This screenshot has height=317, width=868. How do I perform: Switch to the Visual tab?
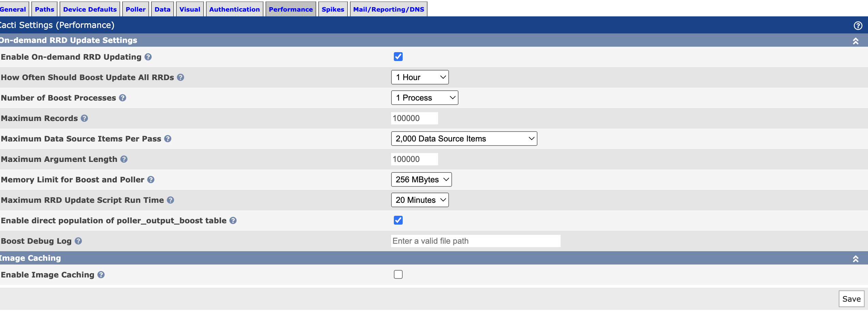tap(190, 9)
